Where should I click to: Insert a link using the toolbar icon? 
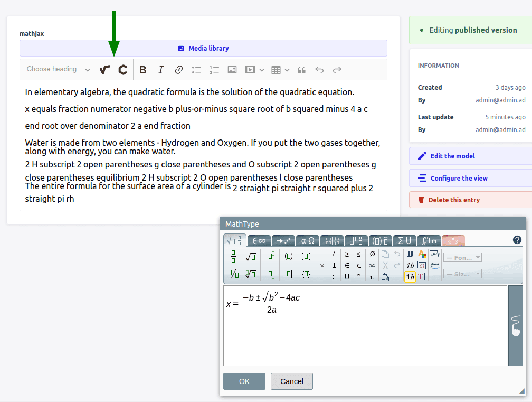pos(179,70)
